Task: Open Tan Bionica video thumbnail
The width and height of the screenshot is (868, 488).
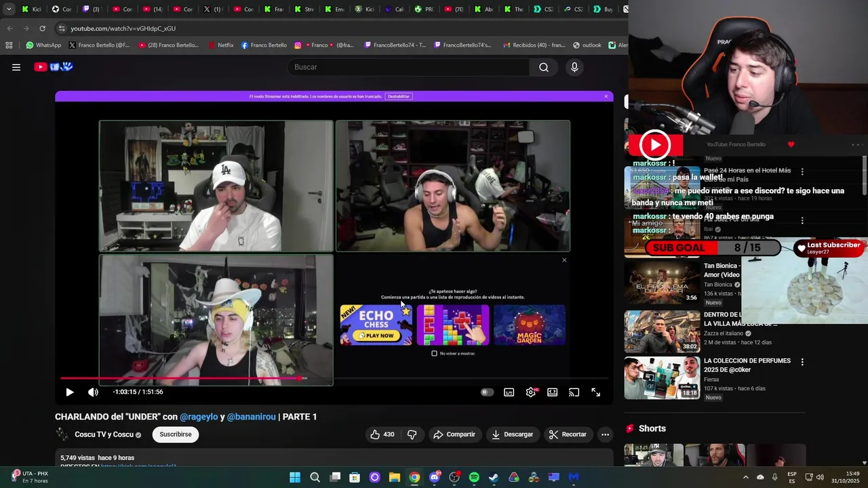Action: (662, 283)
